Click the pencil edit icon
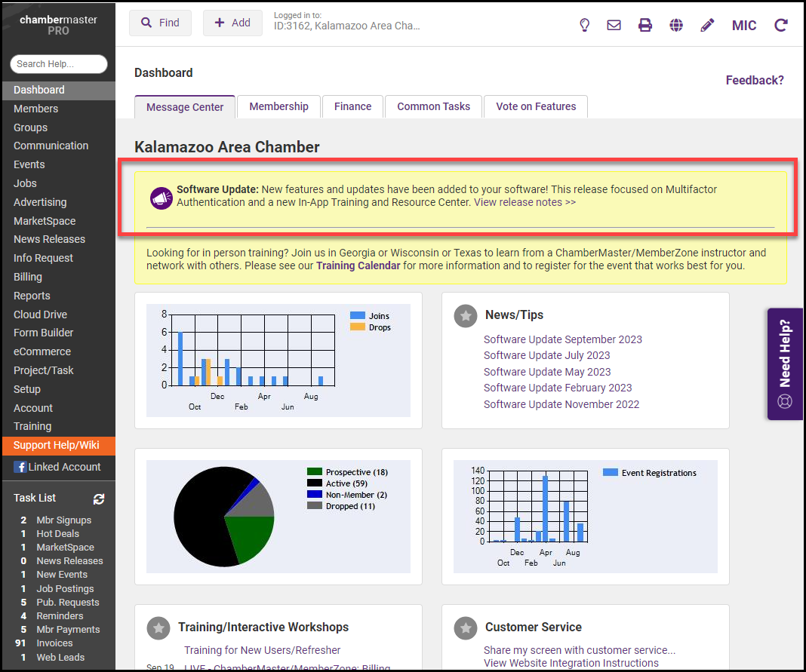 click(707, 25)
